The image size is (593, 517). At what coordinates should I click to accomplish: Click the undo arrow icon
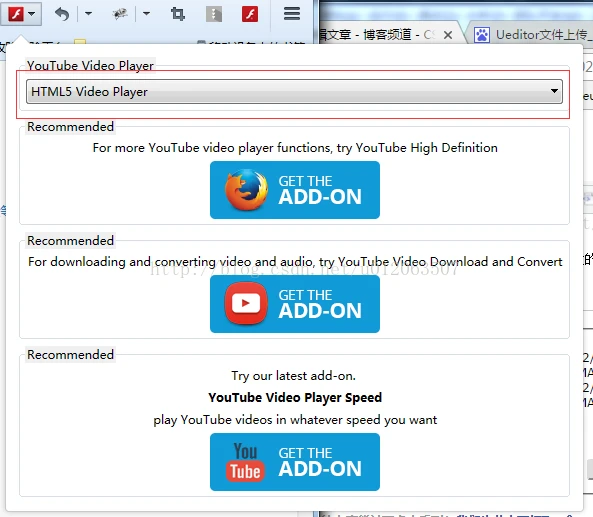[x=62, y=14]
